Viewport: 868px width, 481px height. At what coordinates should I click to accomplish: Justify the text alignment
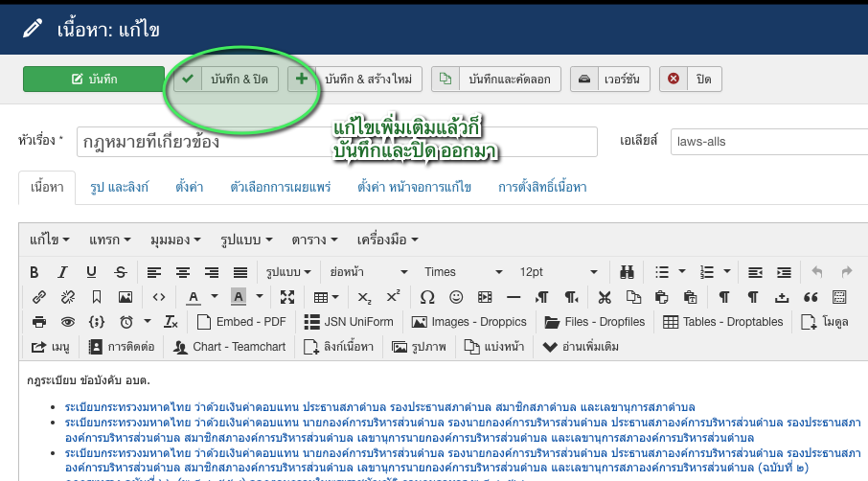point(240,272)
